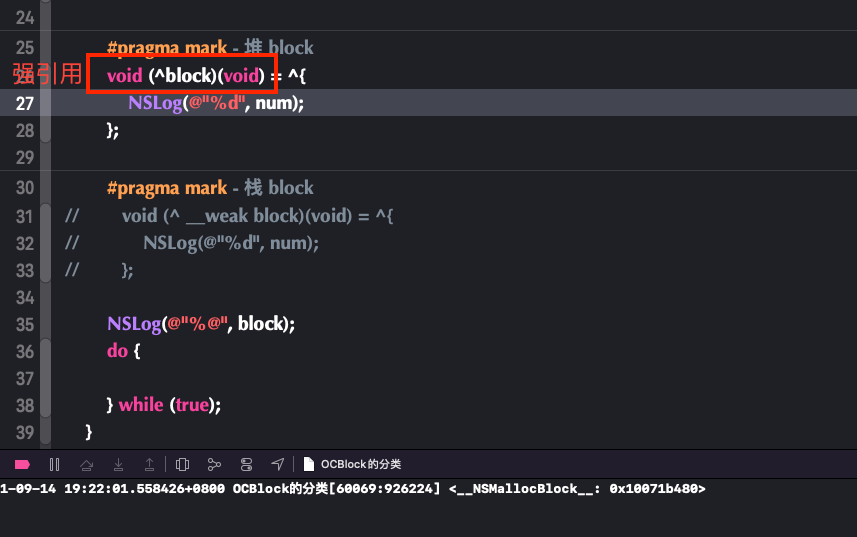This screenshot has height=537, width=857.
Task: Collapse the do-while fold ribbon at line 37
Action: tap(45, 379)
